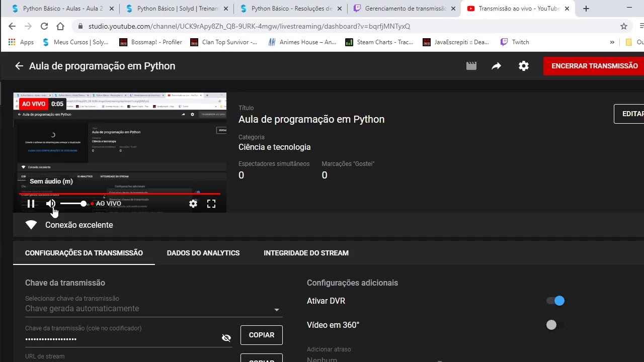Mute the preview using the speaker icon

pyautogui.click(x=51, y=204)
